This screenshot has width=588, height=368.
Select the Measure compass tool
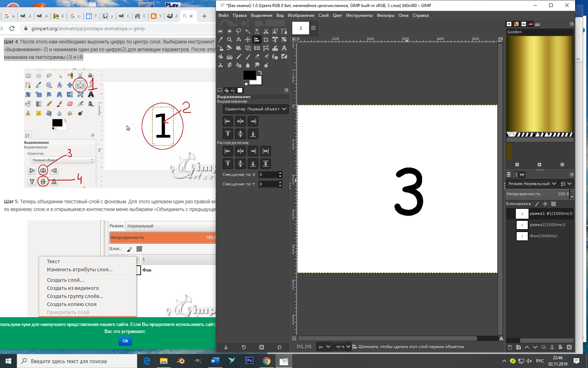pyautogui.click(x=239, y=40)
